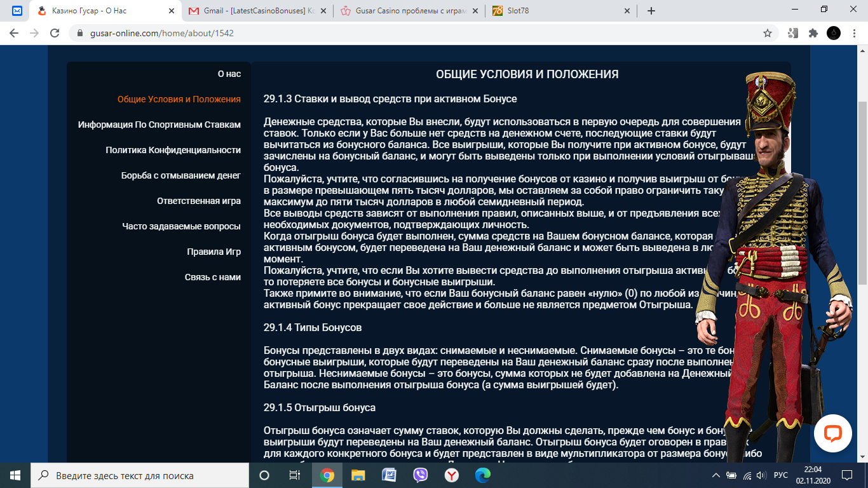Open Cortana from the taskbar
This screenshot has height=488, width=868.
point(264,475)
